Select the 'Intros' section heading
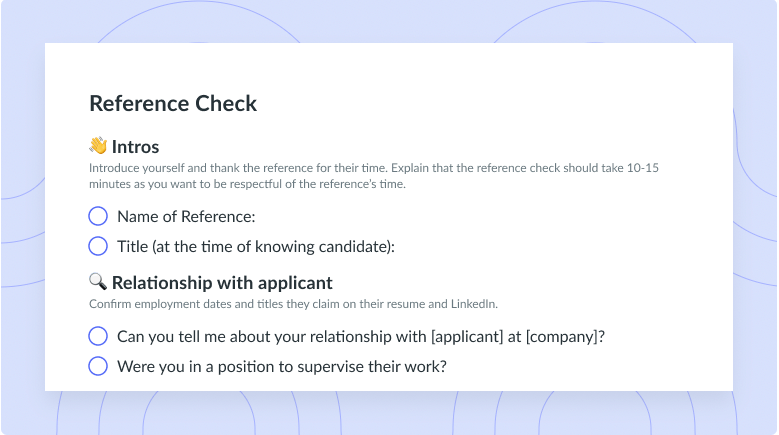This screenshot has height=435, width=779. pyautogui.click(x=135, y=147)
